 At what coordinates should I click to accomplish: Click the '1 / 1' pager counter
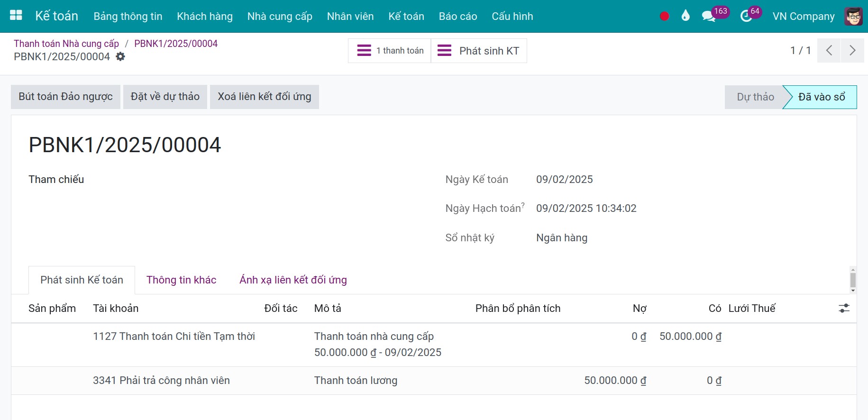[x=801, y=50]
